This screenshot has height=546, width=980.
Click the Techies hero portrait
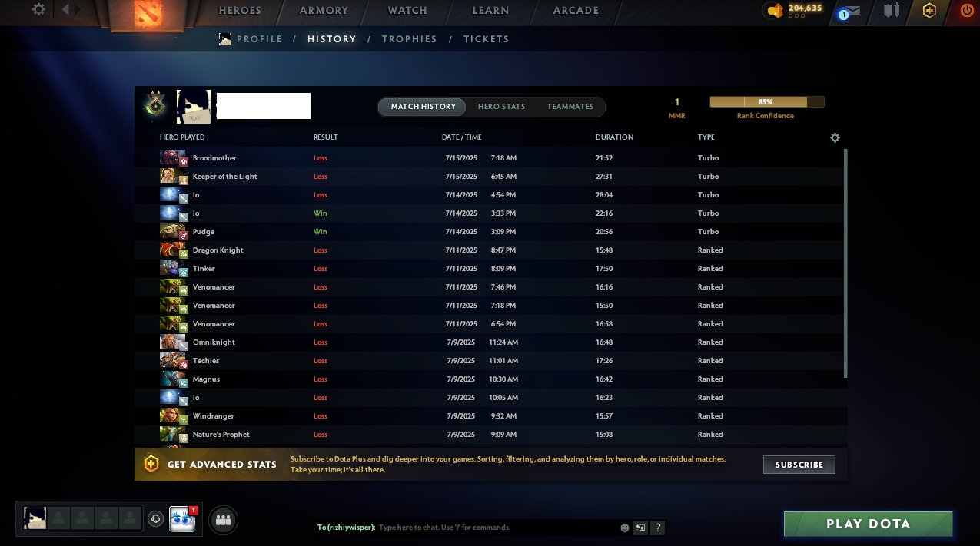click(173, 360)
